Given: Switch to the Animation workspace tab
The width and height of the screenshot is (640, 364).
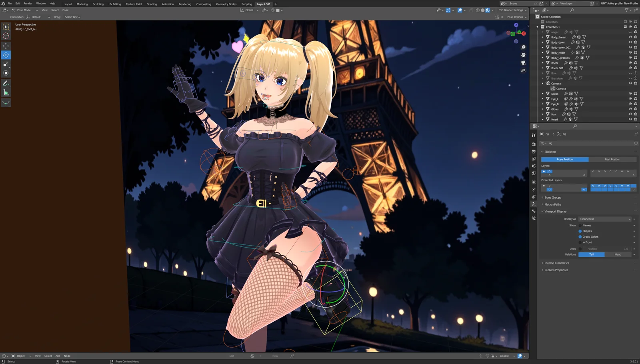Looking at the screenshot, I should click(x=168, y=4).
